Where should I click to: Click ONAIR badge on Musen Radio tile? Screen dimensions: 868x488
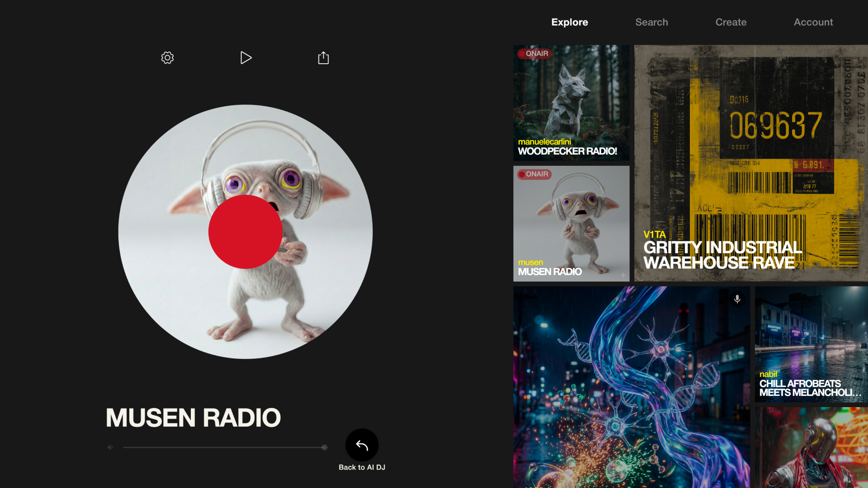click(x=534, y=174)
